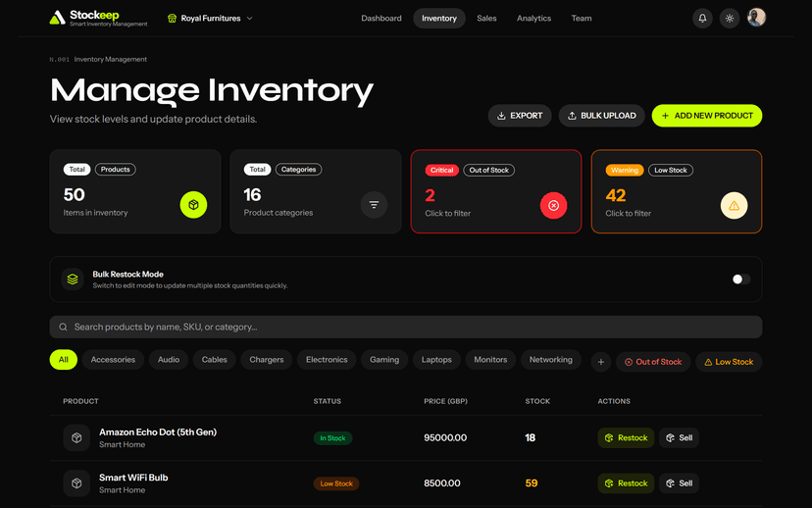Click the Bulk Restock Mode layers icon
Image resolution: width=812 pixels, height=508 pixels.
[x=73, y=279]
